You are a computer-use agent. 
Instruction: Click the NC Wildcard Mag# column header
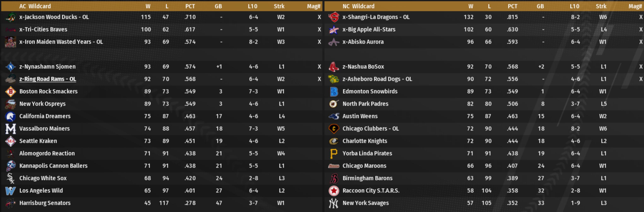[x=635, y=6]
